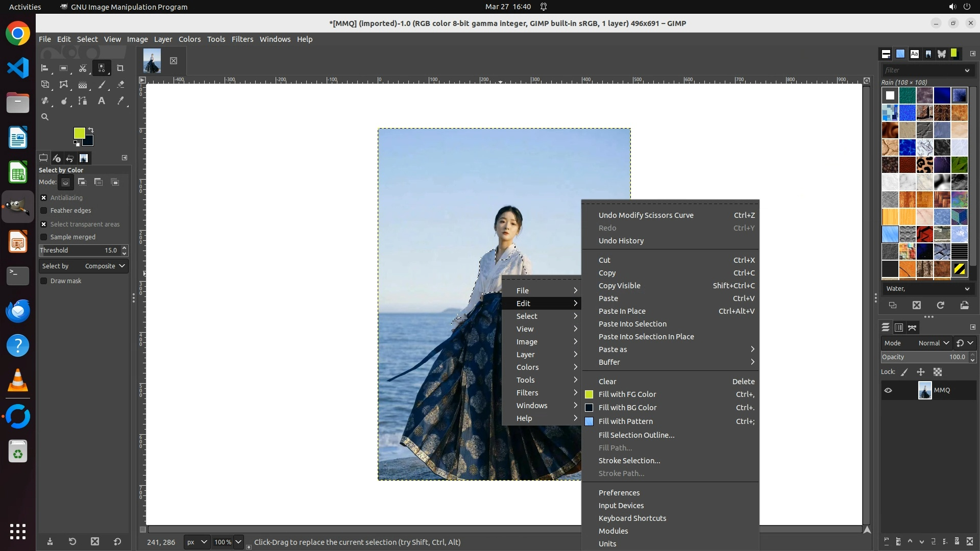Select the Text tool
980x551 pixels.
click(102, 101)
